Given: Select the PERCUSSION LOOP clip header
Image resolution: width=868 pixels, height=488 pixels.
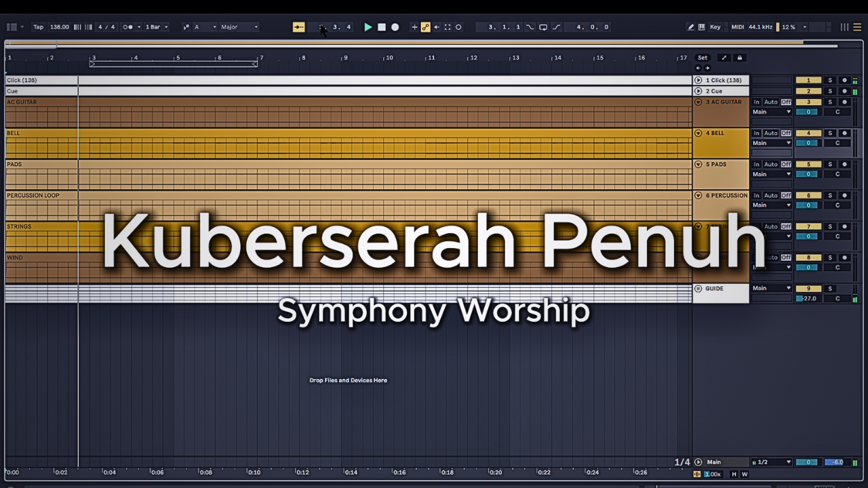Looking at the screenshot, I should pyautogui.click(x=348, y=195).
